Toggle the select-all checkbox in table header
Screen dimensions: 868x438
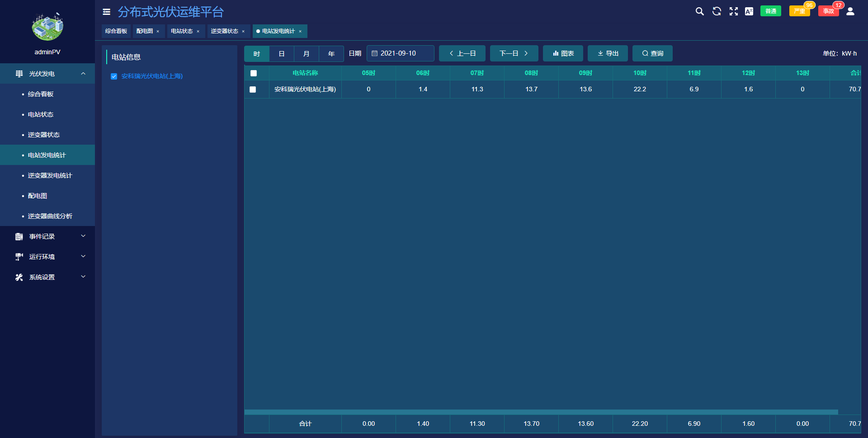tap(254, 73)
